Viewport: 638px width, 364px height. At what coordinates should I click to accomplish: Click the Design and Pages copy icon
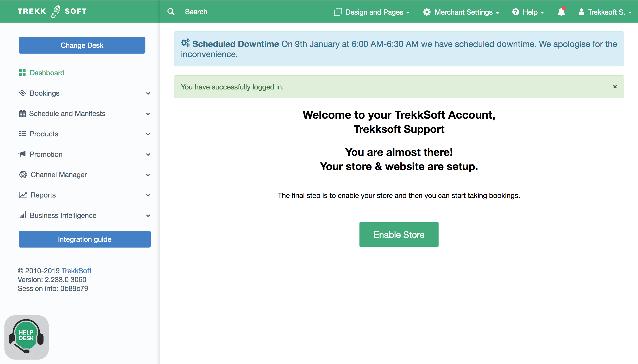coord(338,12)
